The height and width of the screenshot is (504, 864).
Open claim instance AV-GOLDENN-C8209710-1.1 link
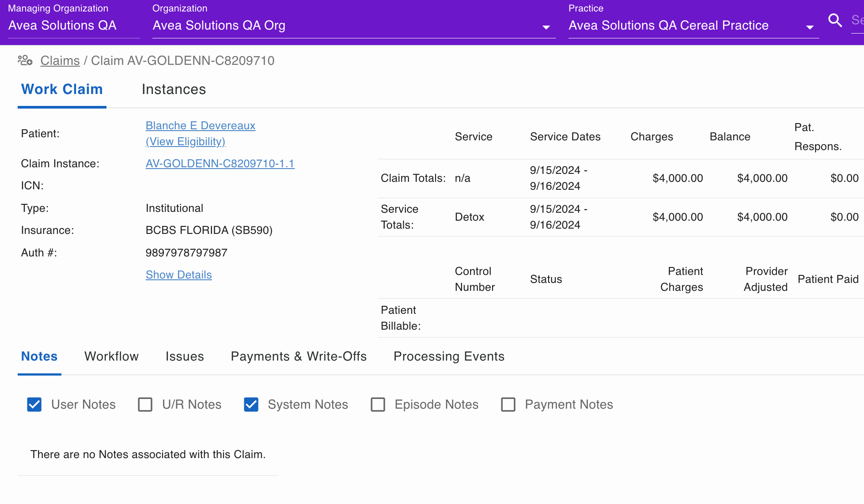click(x=220, y=164)
